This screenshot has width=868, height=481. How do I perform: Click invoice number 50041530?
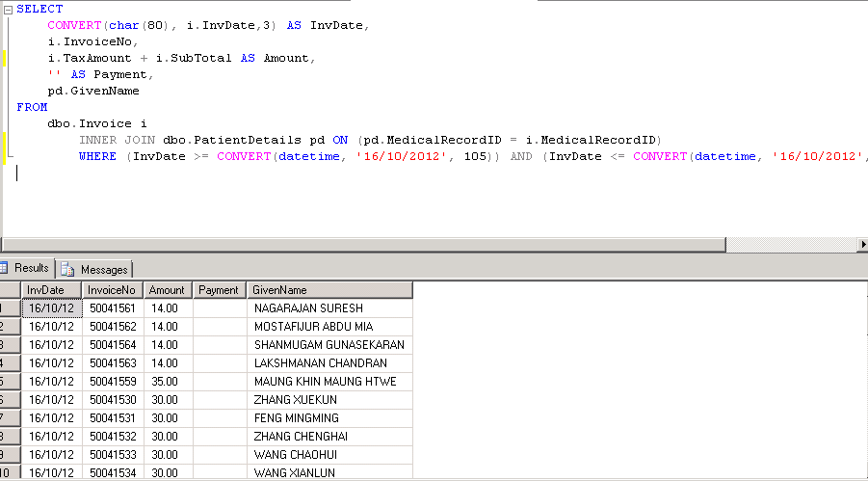113,399
